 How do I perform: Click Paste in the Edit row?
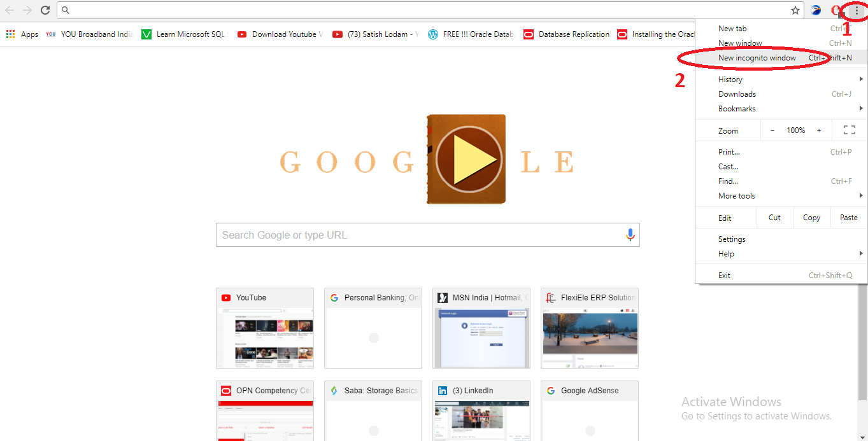point(849,218)
